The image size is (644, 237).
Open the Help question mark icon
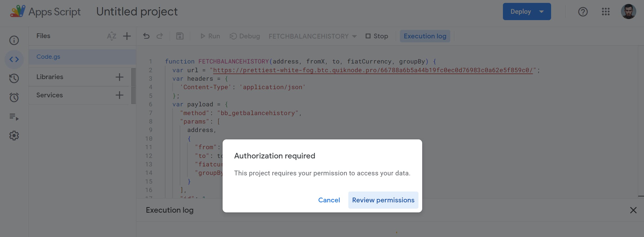583,12
